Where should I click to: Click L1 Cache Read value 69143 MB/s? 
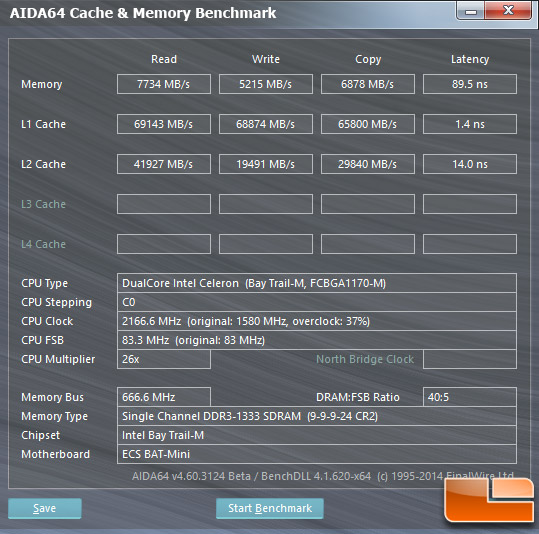coord(164,124)
